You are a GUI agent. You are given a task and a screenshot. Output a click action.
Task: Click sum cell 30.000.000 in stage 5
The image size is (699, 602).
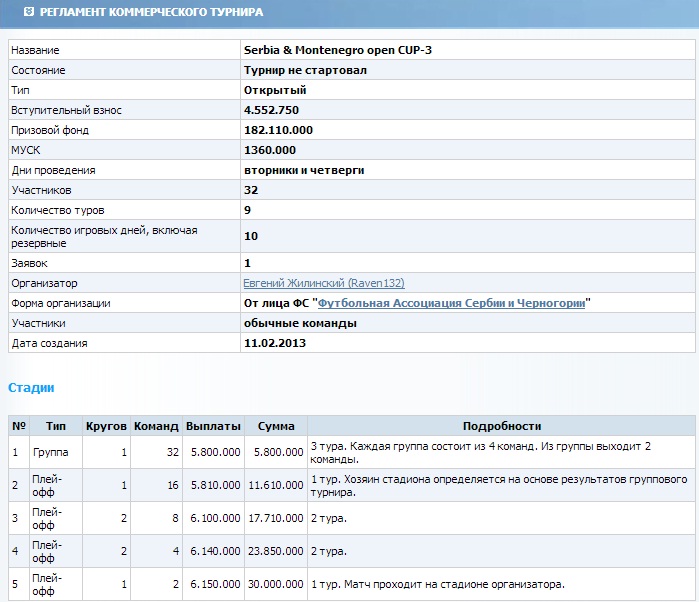[x=276, y=584]
